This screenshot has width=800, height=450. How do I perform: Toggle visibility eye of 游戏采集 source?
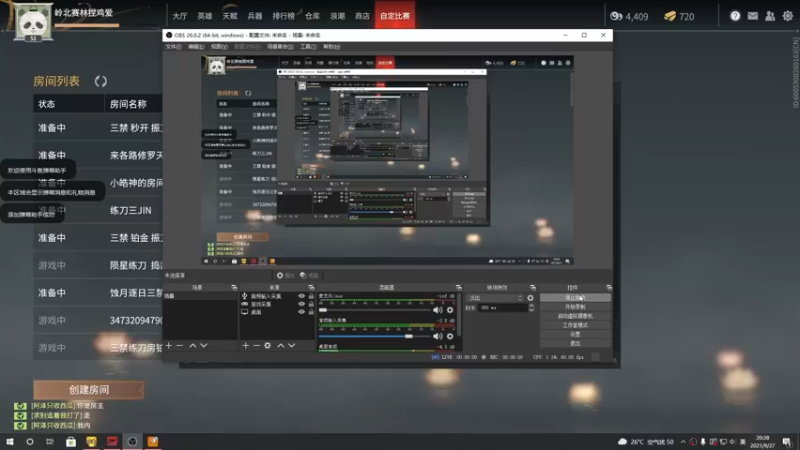[302, 304]
